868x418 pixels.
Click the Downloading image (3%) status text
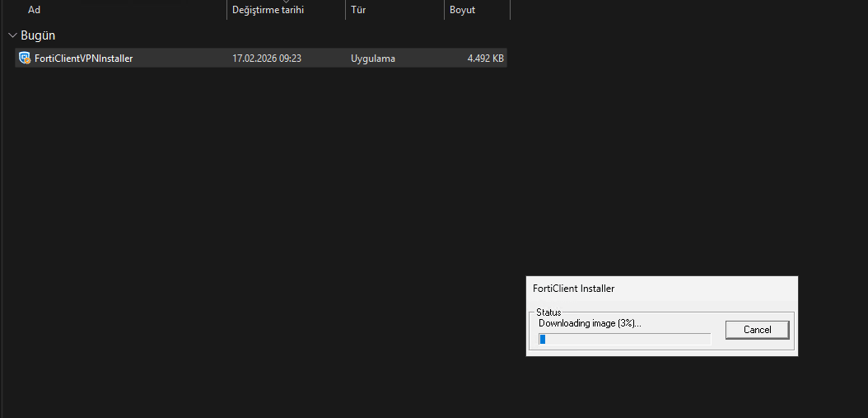coord(590,323)
